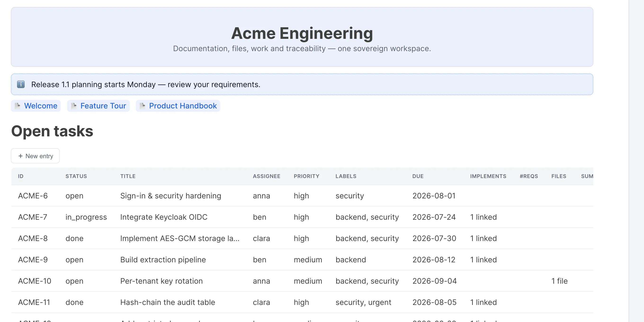Click the TITLE column header
Viewport: 644px width, 322px height.
pyautogui.click(x=128, y=176)
